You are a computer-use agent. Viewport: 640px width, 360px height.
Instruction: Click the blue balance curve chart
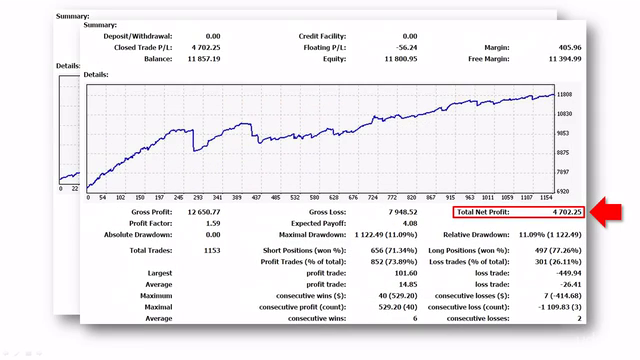(320, 139)
